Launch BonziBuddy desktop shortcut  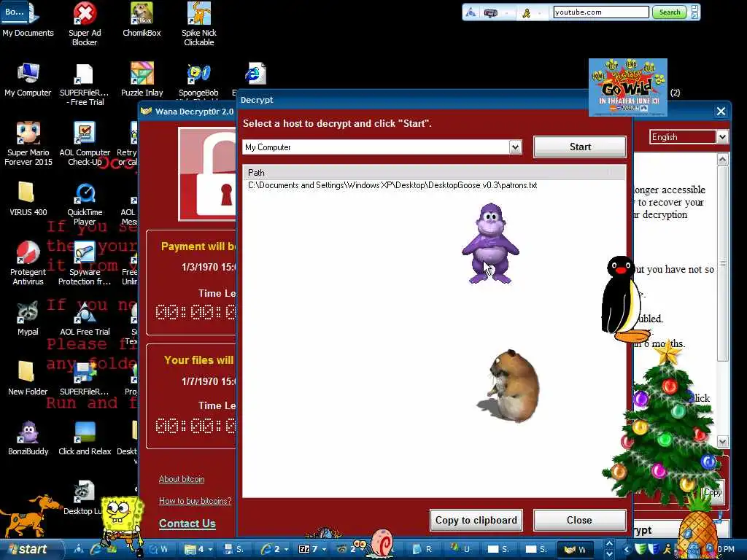coord(28,438)
